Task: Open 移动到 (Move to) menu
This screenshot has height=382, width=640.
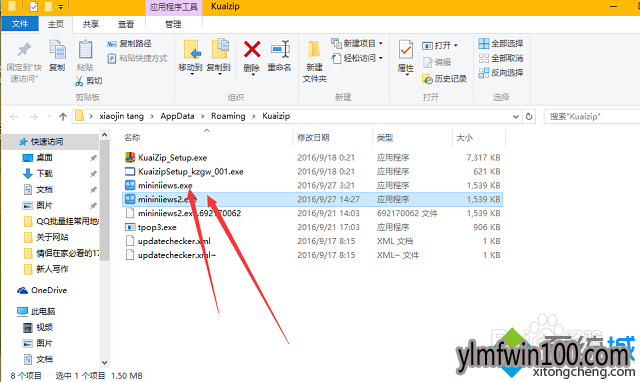Action: (x=191, y=57)
